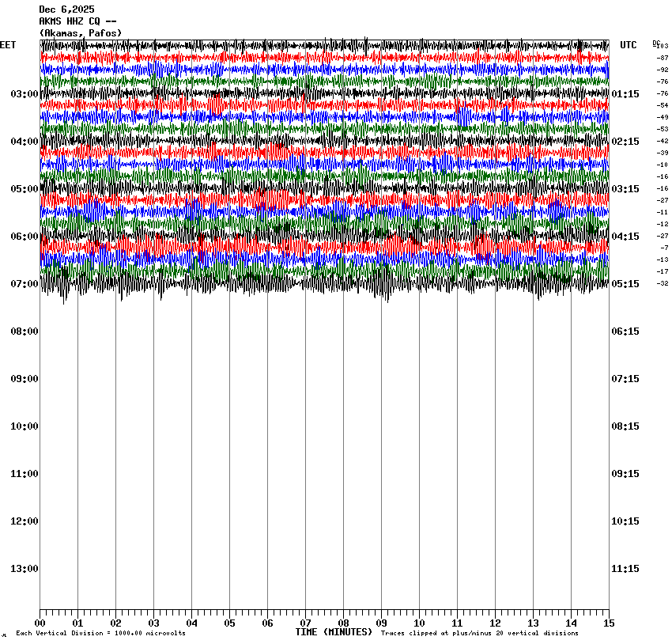Image resolution: width=672 pixels, height=644 pixels.
Task: Click the Dec 6,2025 date header
Action: pyautogui.click(x=66, y=9)
